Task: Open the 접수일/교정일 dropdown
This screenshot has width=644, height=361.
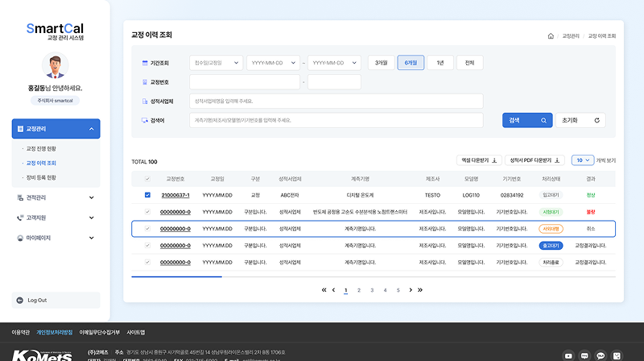Action: click(x=216, y=63)
